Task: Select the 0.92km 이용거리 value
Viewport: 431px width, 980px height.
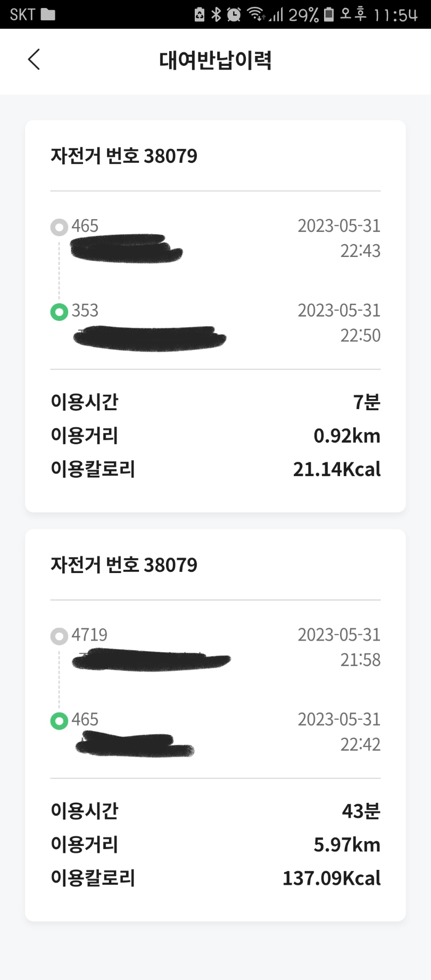Action: (347, 436)
